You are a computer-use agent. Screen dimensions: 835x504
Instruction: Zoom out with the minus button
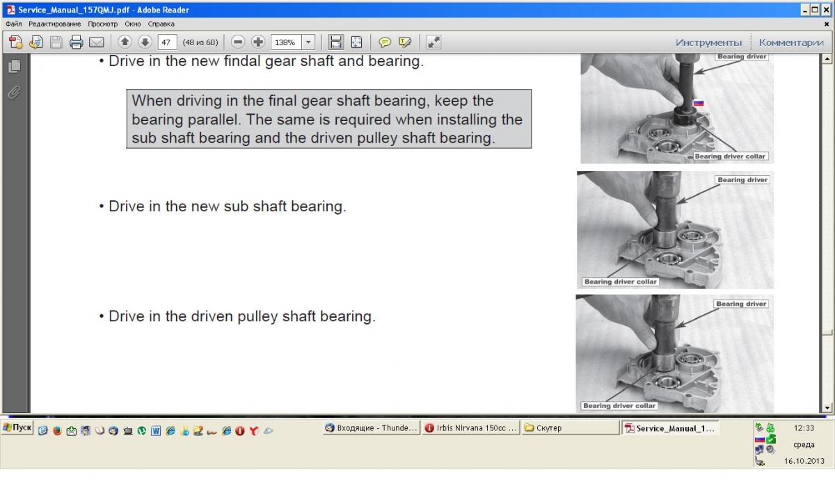238,42
